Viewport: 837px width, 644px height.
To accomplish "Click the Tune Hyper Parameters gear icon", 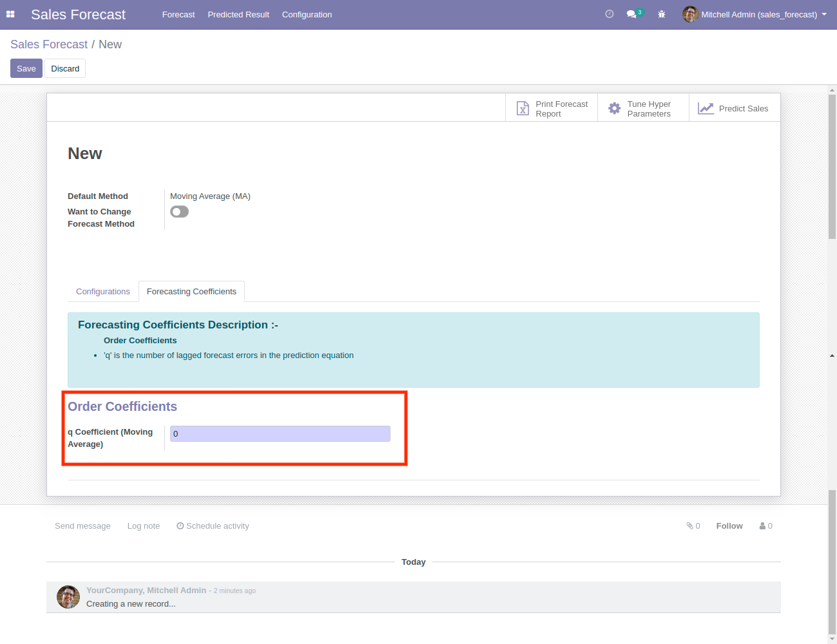I will click(615, 109).
